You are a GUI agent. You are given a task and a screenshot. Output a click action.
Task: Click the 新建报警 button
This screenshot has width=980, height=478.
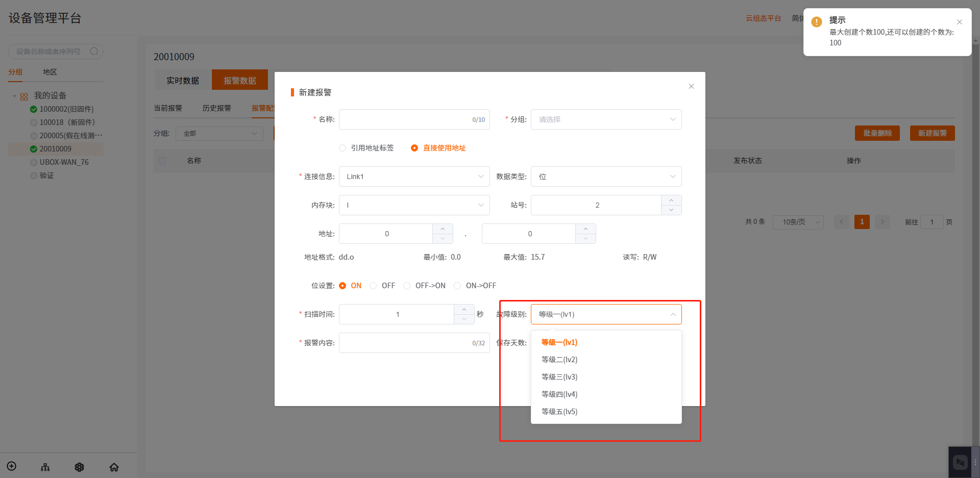[x=933, y=133]
